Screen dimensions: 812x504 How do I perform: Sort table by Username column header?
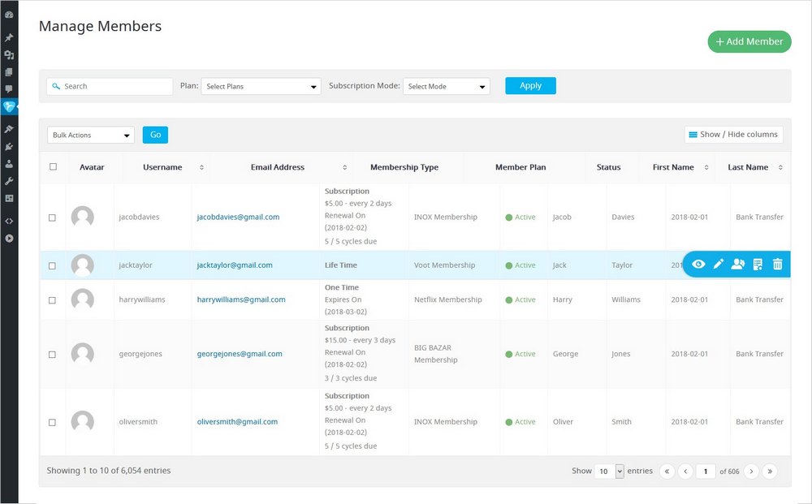(x=162, y=167)
